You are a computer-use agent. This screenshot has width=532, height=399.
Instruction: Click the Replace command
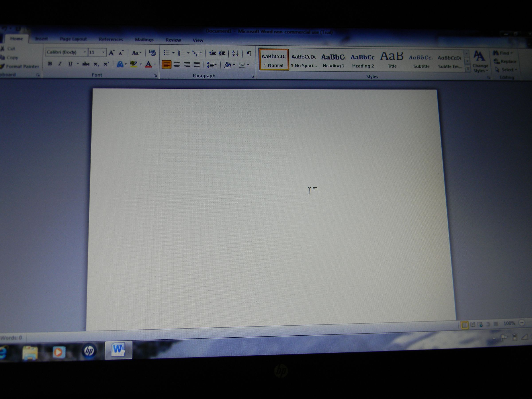coord(507,62)
